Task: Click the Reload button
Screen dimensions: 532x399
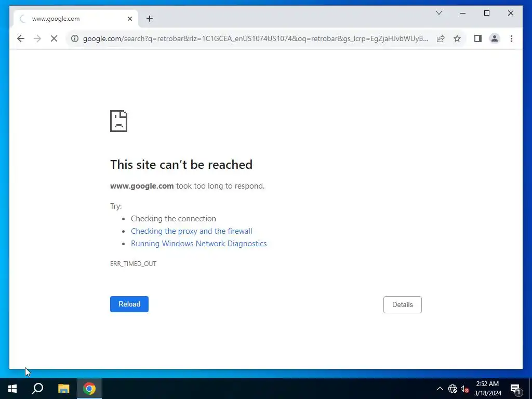Action: (129, 304)
